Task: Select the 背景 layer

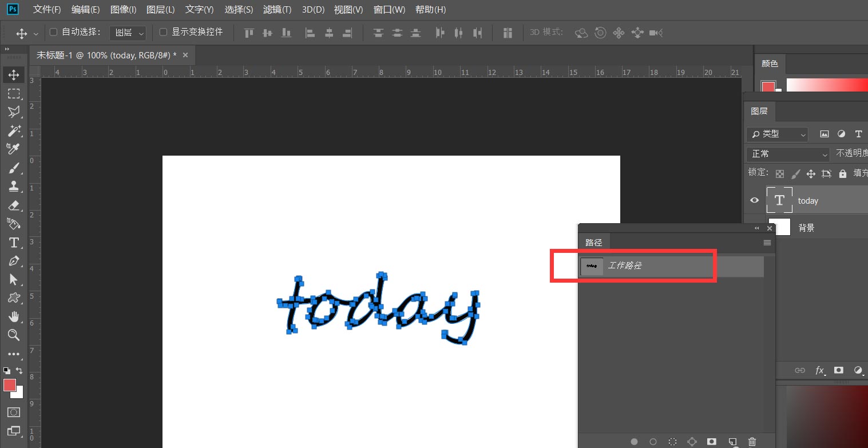Action: coord(806,228)
